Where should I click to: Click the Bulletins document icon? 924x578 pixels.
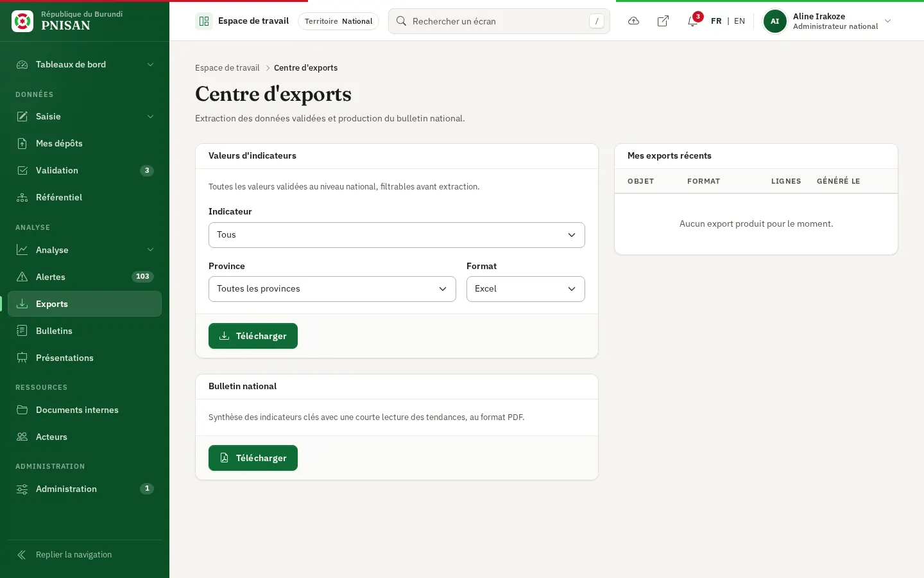tap(22, 331)
